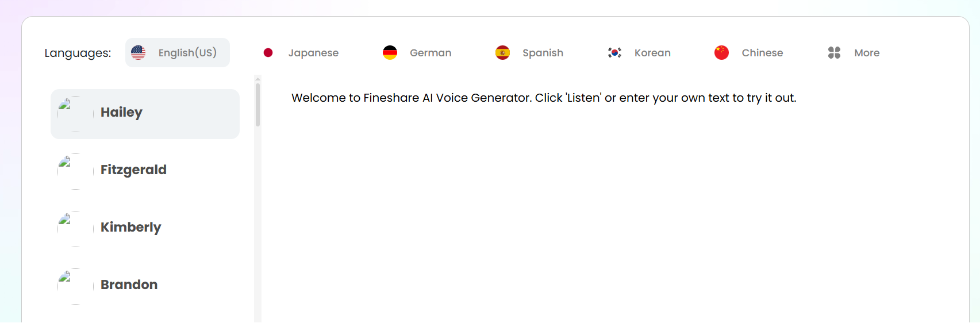The width and height of the screenshot is (980, 327).
Task: Click Hailey's avatar image
Action: pyautogui.click(x=76, y=114)
